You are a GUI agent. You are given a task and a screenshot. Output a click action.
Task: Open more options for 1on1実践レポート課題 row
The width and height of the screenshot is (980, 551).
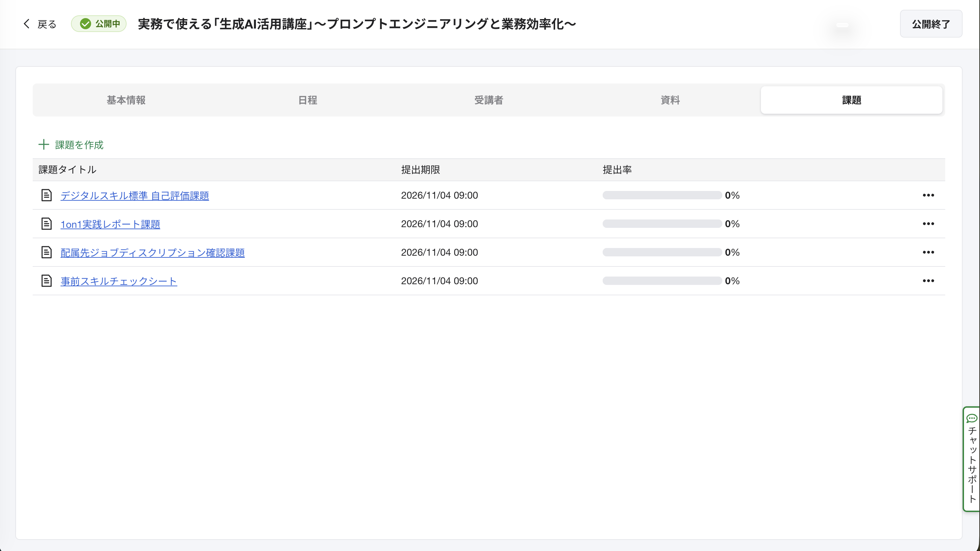pos(928,224)
